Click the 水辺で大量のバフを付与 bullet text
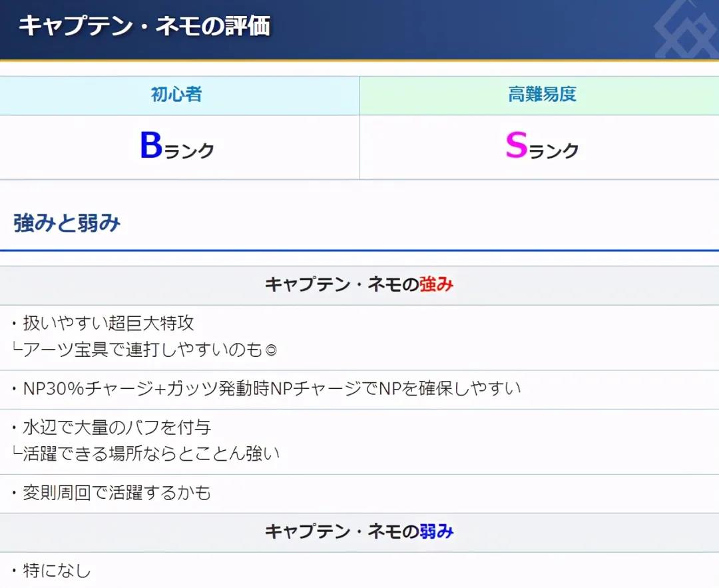719x588 pixels. (117, 428)
